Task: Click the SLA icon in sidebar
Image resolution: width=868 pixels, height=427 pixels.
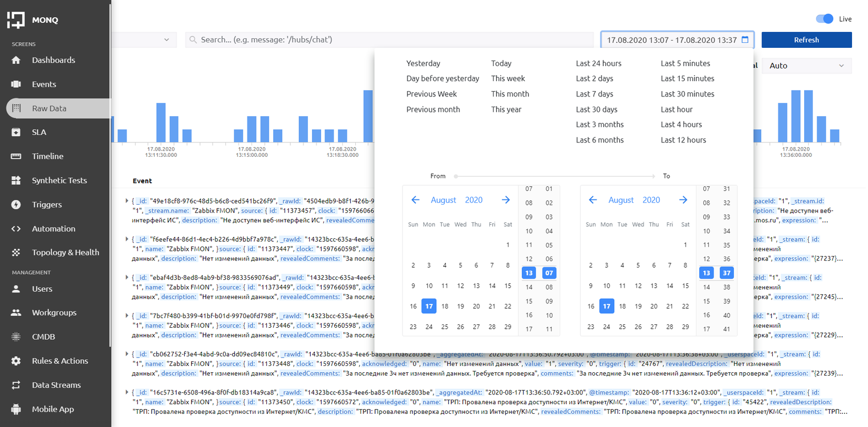Action: point(16,132)
